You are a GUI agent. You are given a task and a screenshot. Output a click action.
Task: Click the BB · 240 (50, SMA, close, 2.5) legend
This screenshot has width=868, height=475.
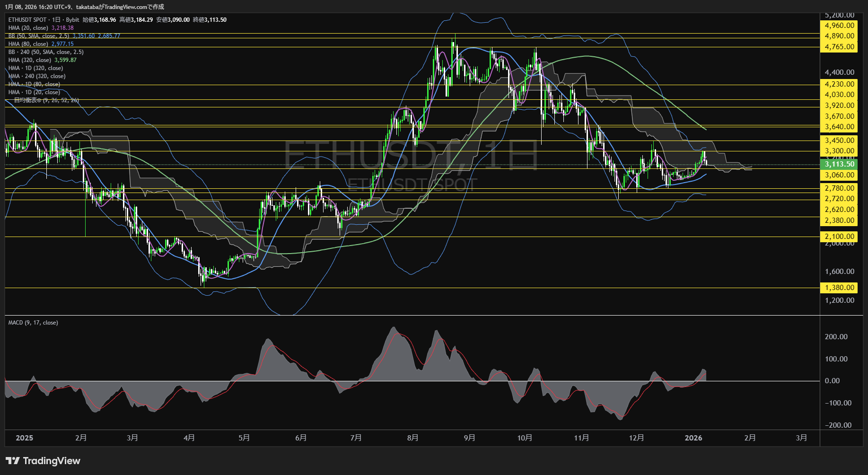(46, 52)
